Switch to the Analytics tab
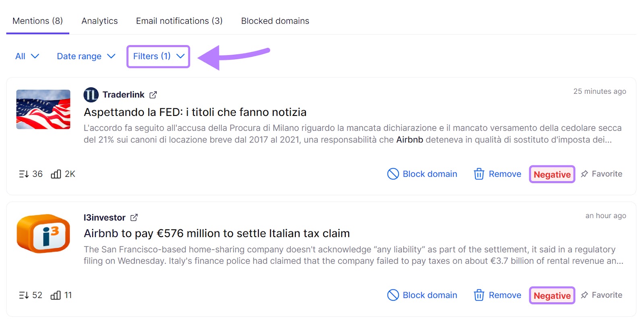The image size is (644, 322). (x=99, y=21)
